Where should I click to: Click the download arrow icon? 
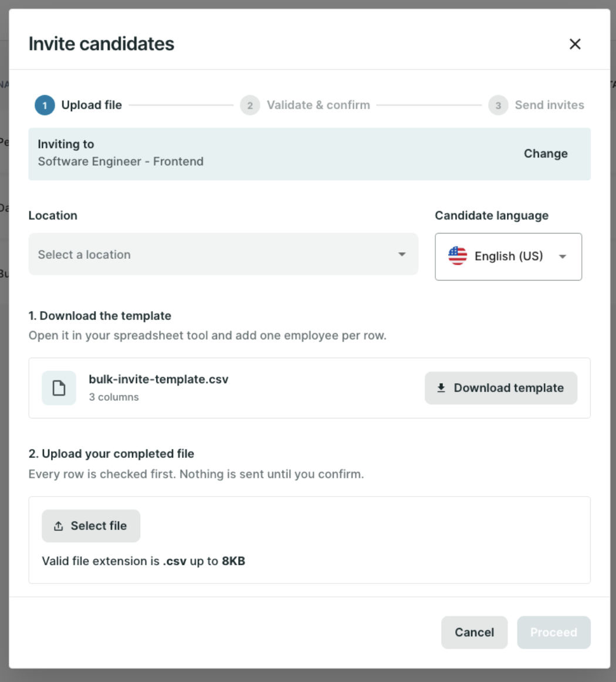(x=441, y=387)
